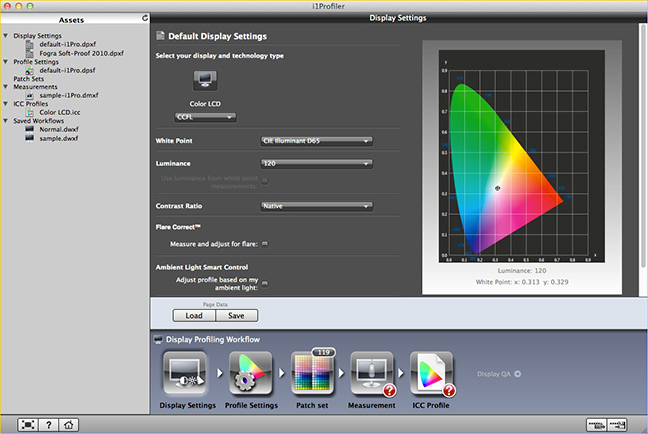Select default-i1Pro.dpsf profile setting
This screenshot has width=648, height=434.
pyautogui.click(x=67, y=71)
